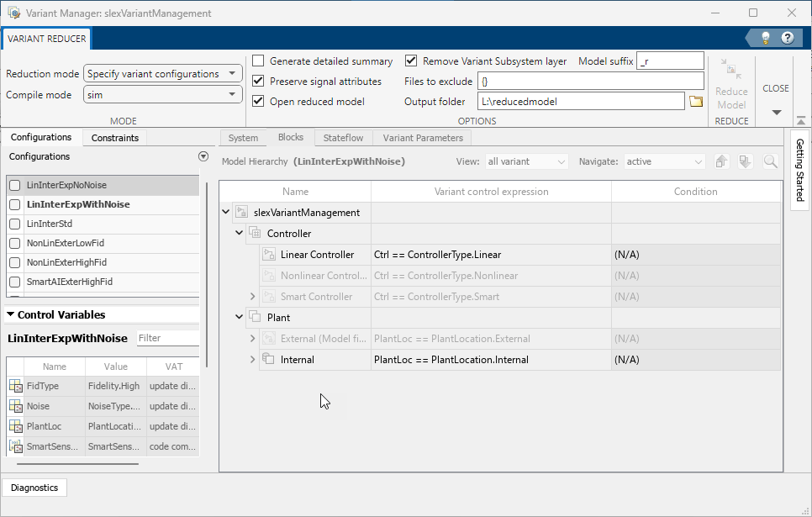Open the Reduction mode dropdown

162,74
